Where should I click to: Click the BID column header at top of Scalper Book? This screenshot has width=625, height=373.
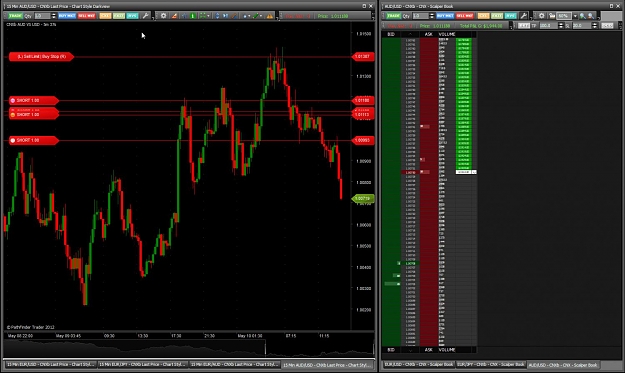coord(391,34)
